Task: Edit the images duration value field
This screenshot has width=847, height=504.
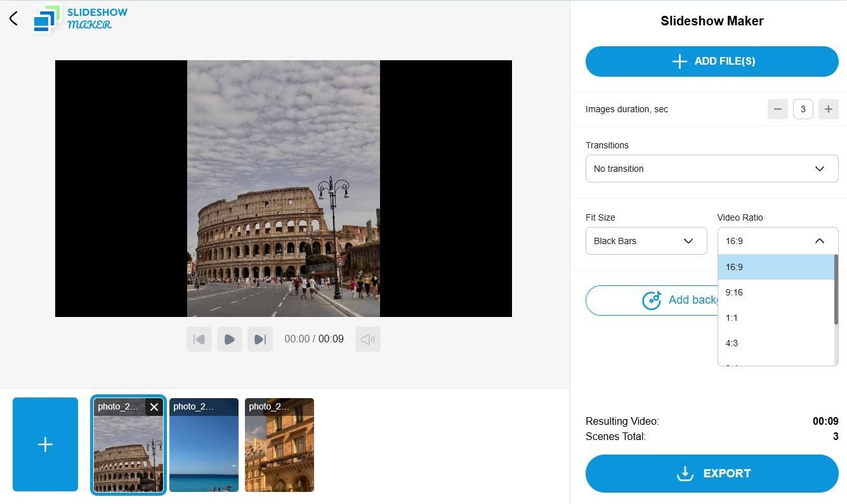Action: [803, 109]
